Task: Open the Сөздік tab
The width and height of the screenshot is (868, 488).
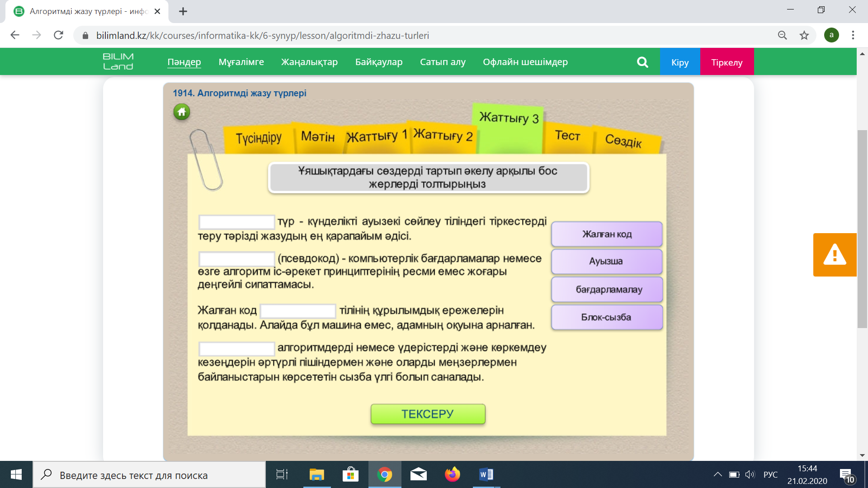Action: 623,141
